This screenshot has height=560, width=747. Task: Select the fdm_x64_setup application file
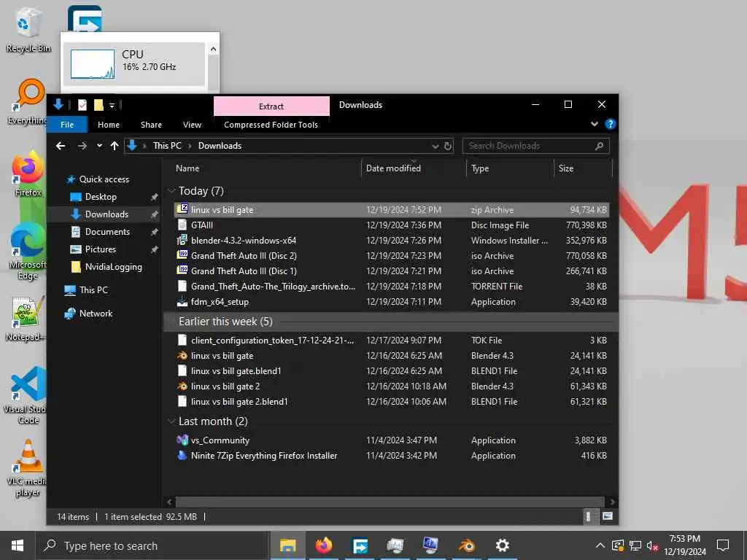(392, 302)
